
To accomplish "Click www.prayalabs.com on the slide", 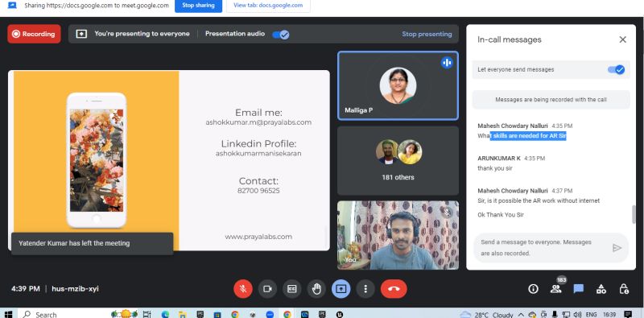I will pos(258,237).
